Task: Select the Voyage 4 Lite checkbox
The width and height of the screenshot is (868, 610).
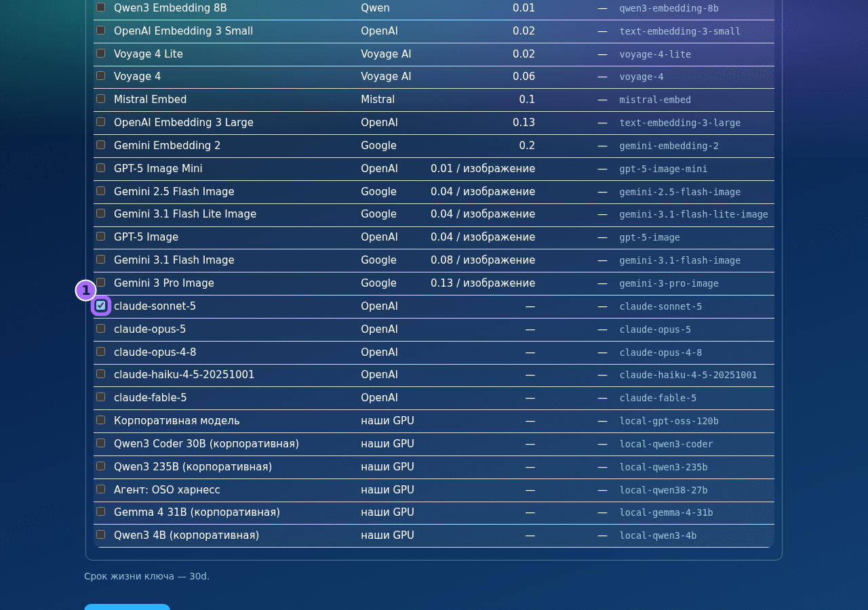Action: (101, 54)
